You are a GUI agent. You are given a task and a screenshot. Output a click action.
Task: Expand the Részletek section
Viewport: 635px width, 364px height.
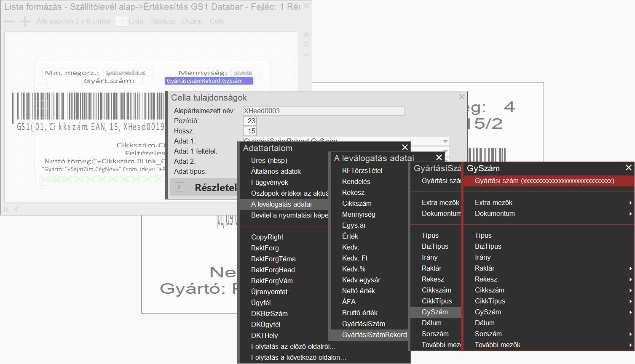point(180,187)
